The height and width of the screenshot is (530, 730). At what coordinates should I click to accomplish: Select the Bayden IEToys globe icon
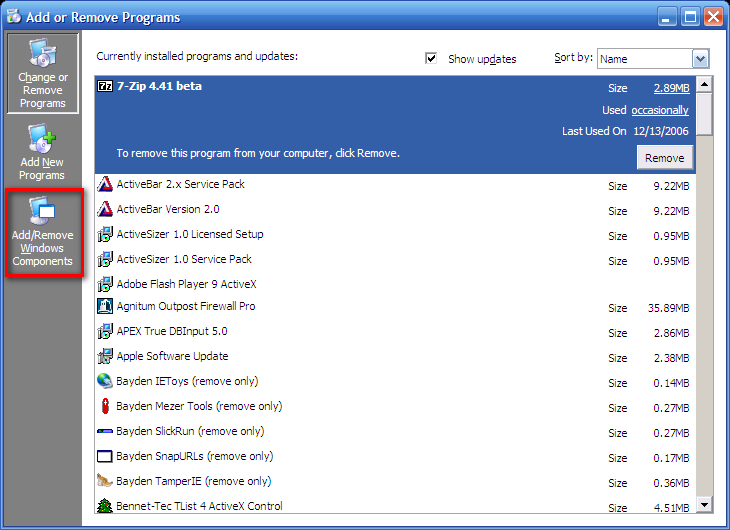coord(105,382)
